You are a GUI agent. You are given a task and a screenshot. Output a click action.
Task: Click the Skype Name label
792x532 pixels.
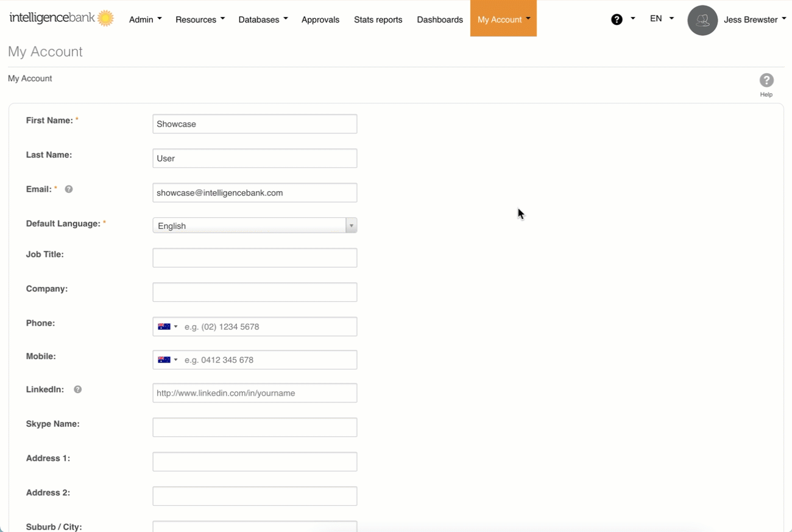[x=53, y=424]
